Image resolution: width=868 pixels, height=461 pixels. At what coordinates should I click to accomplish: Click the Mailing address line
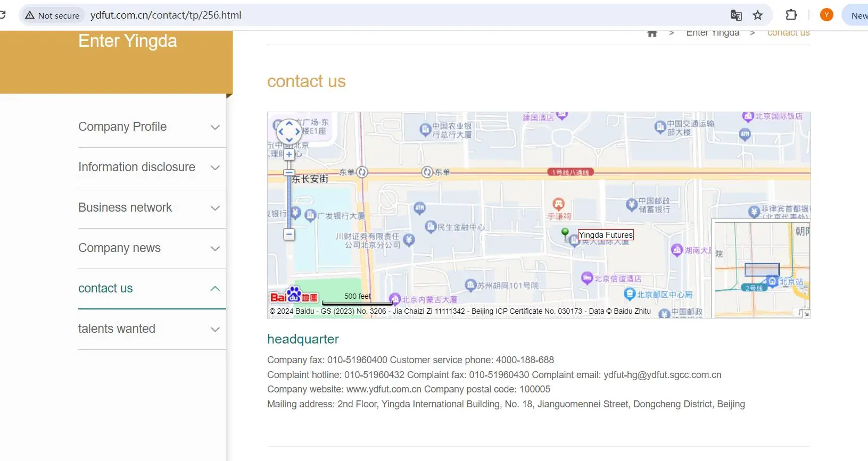coord(506,404)
